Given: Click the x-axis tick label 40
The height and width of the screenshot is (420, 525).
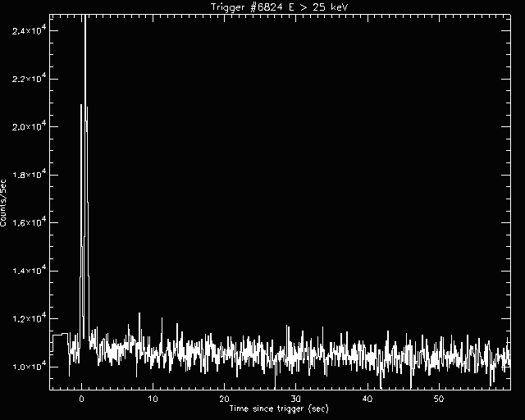Looking at the screenshot, I should [367, 399].
